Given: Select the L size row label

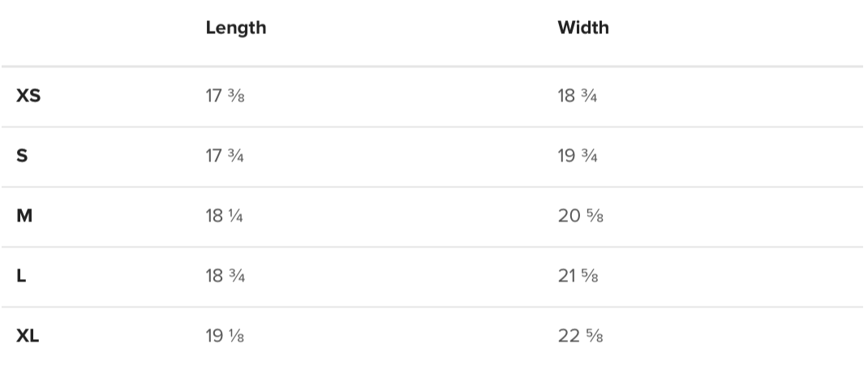Looking at the screenshot, I should pos(21,277).
